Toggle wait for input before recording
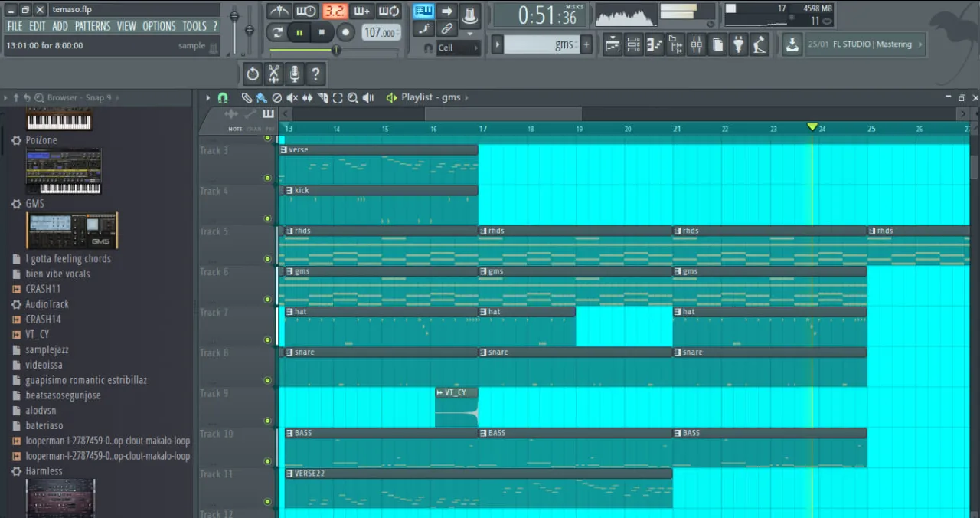 coord(305,11)
